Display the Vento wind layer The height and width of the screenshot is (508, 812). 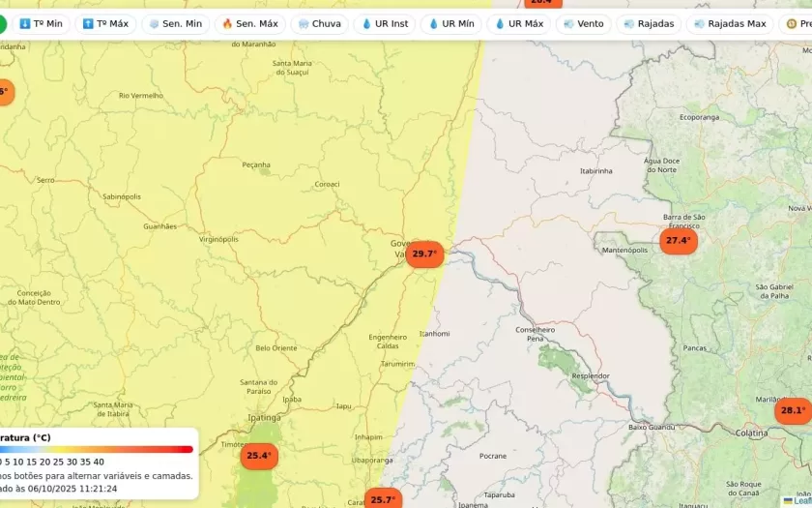point(584,23)
